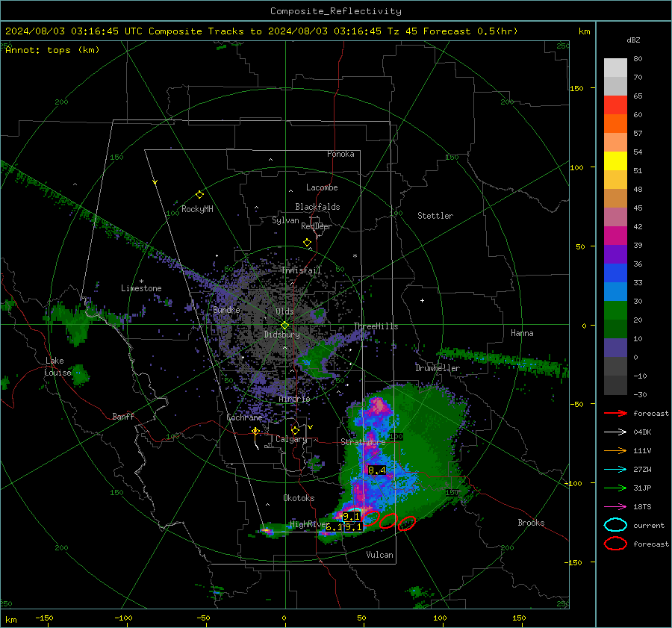Click the Lacombe city label
This screenshot has width=672, height=628.
pos(322,187)
